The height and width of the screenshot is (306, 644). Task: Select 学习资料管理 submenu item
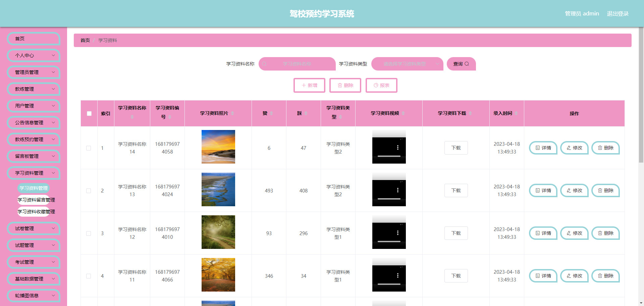tap(34, 188)
